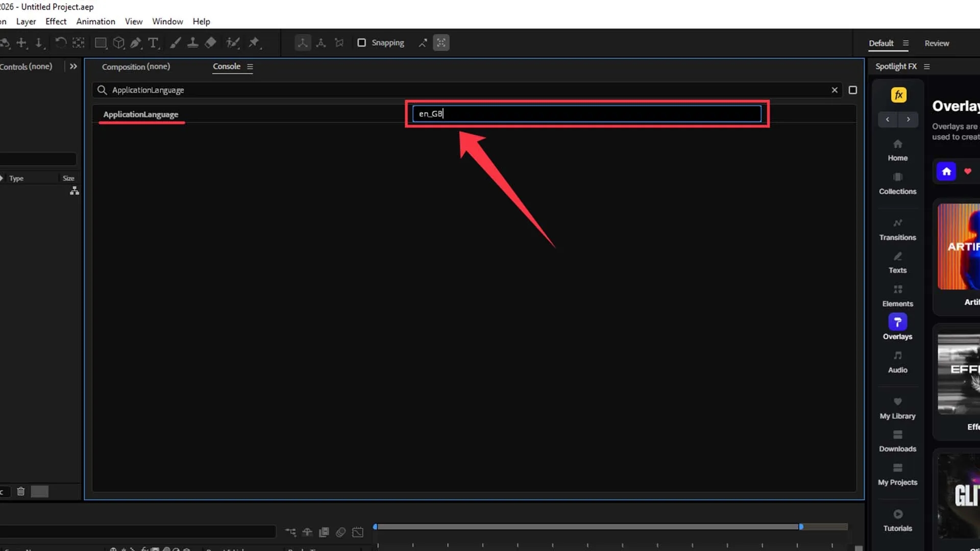Open the Default workspace menu
980x551 pixels.
pyautogui.click(x=905, y=43)
